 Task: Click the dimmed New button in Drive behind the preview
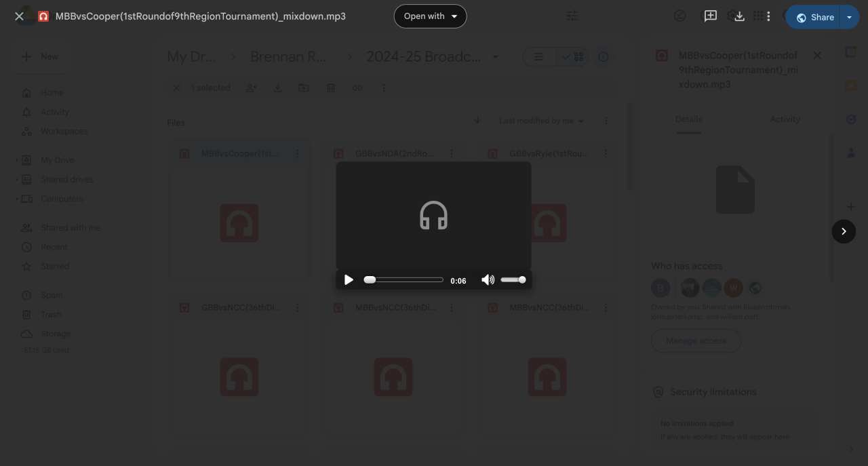click(40, 56)
